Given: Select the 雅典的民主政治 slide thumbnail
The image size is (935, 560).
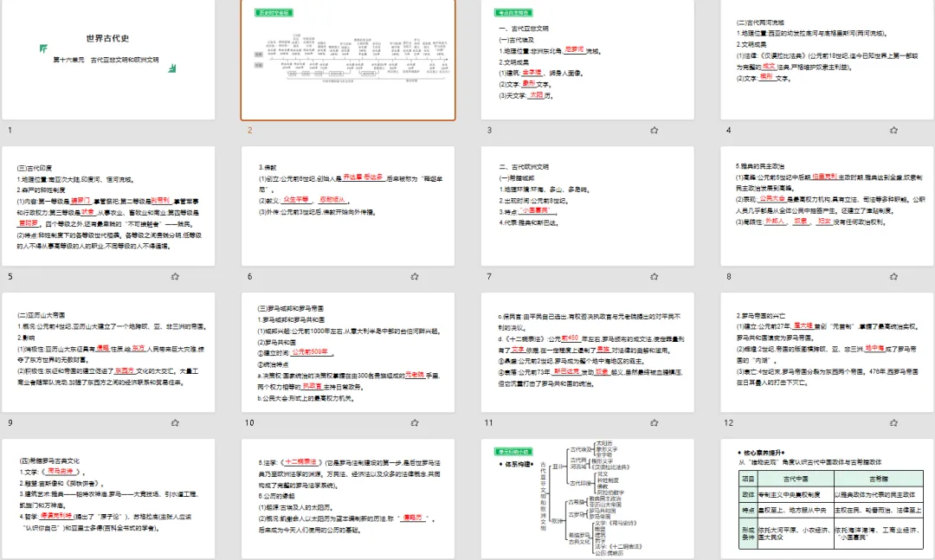Looking at the screenshot, I should click(x=828, y=206).
